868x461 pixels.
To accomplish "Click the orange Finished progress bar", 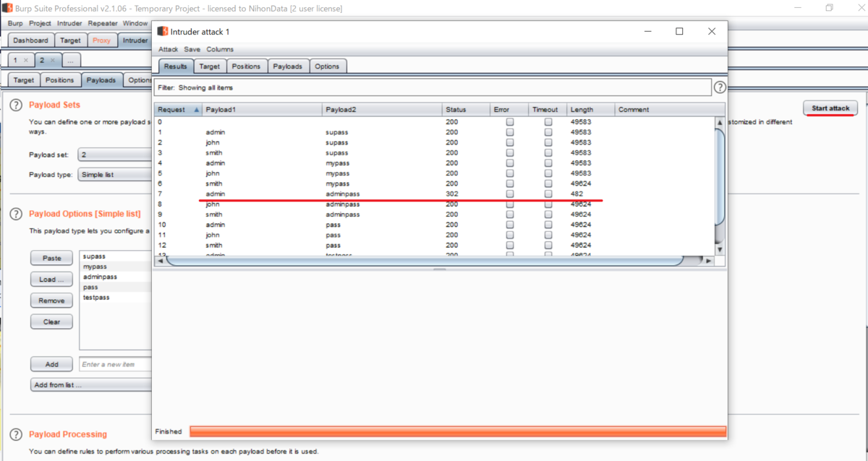I will 458,431.
